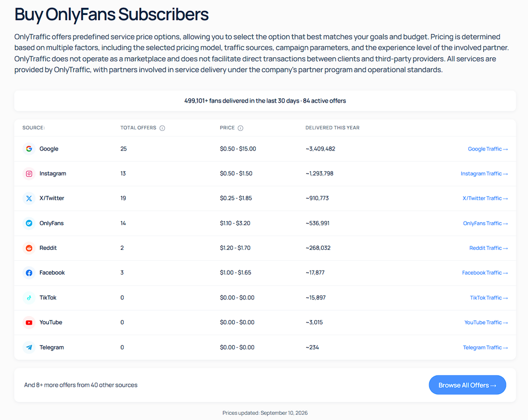Click the Facebook source name
The height and width of the screenshot is (420, 528).
coord(52,273)
